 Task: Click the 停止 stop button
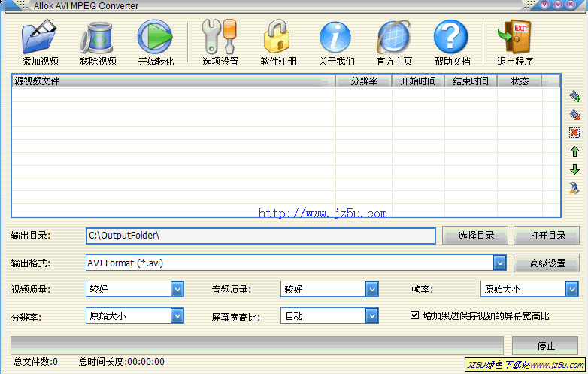point(545,345)
